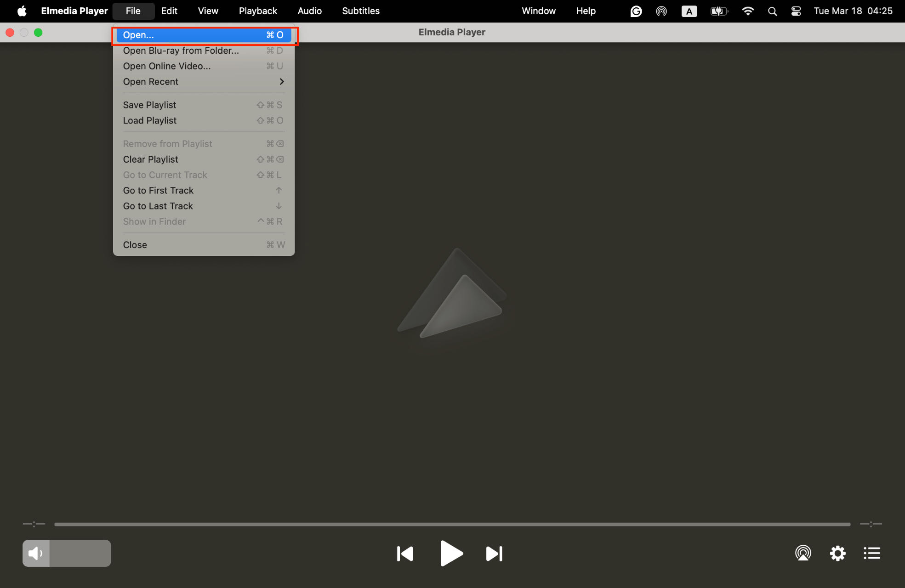Open the keyboard input source icon
Screen dimensions: 905x588
689,11
